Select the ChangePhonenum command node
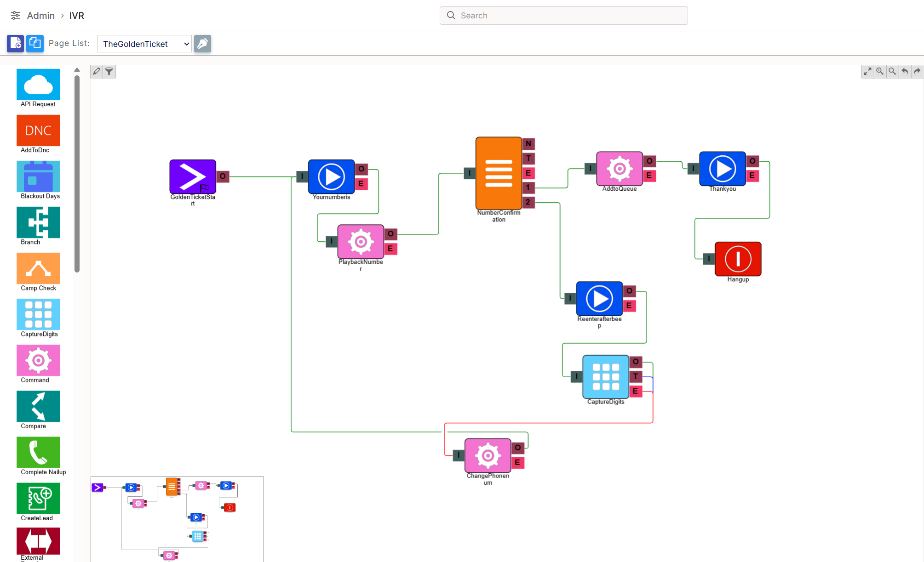The width and height of the screenshot is (924, 562). coord(488,455)
